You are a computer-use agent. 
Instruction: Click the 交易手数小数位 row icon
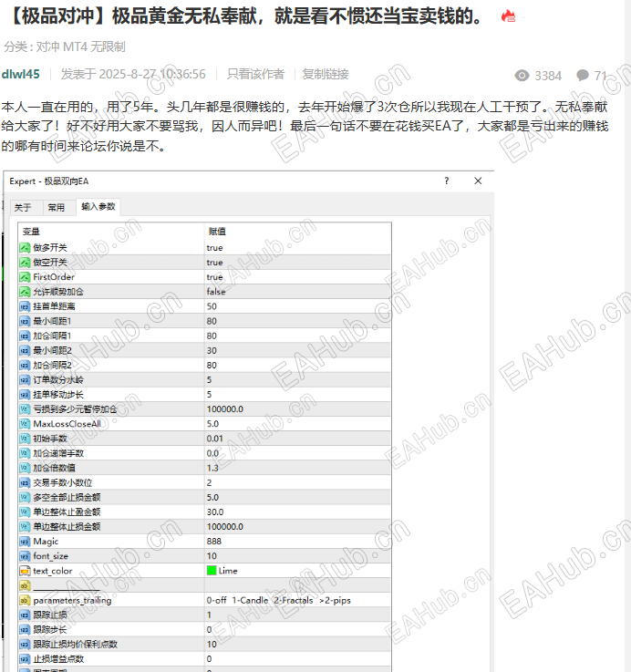[25, 482]
